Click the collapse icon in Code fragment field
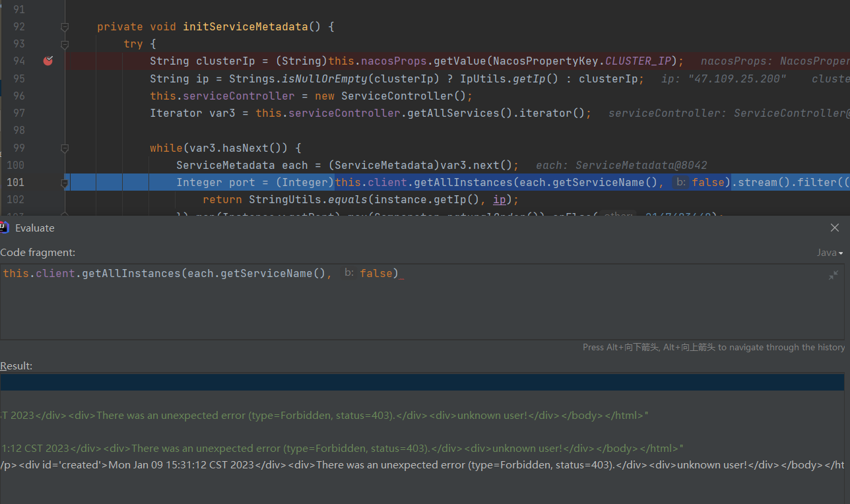 834,275
